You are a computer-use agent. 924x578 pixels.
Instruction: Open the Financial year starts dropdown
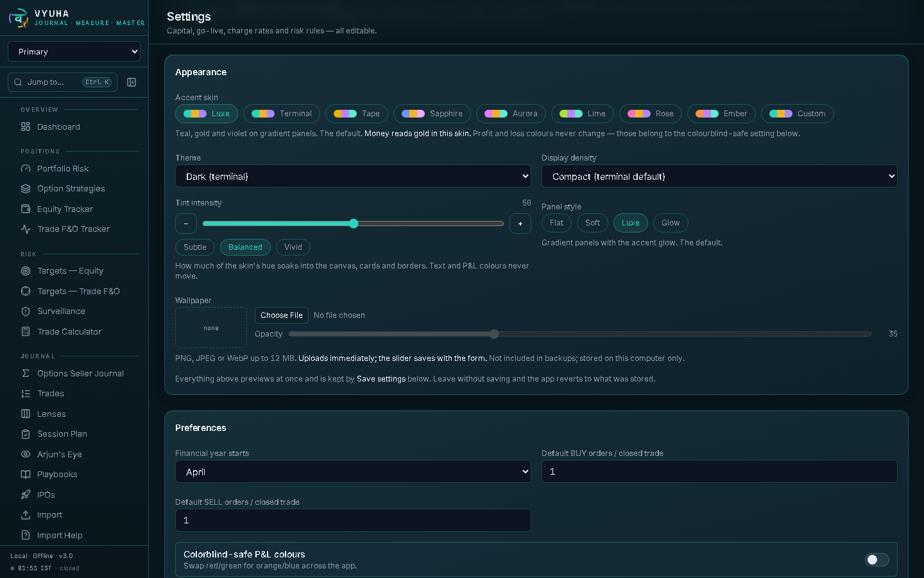(353, 471)
